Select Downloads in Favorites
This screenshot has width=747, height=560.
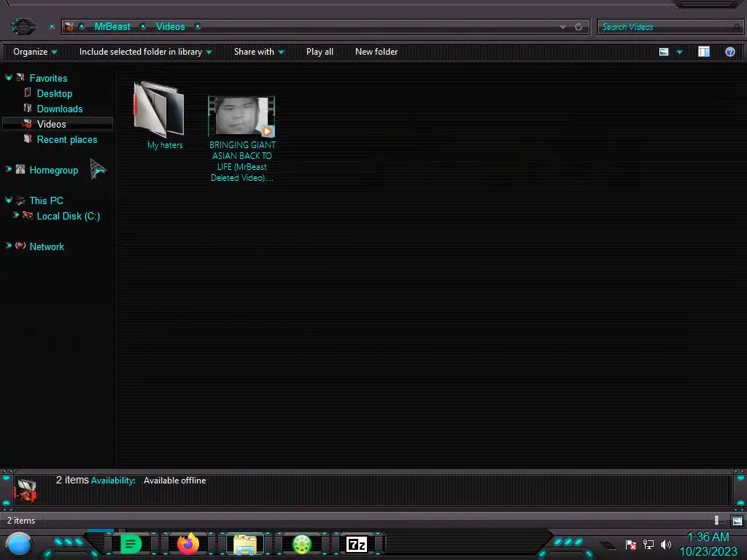tap(60, 109)
